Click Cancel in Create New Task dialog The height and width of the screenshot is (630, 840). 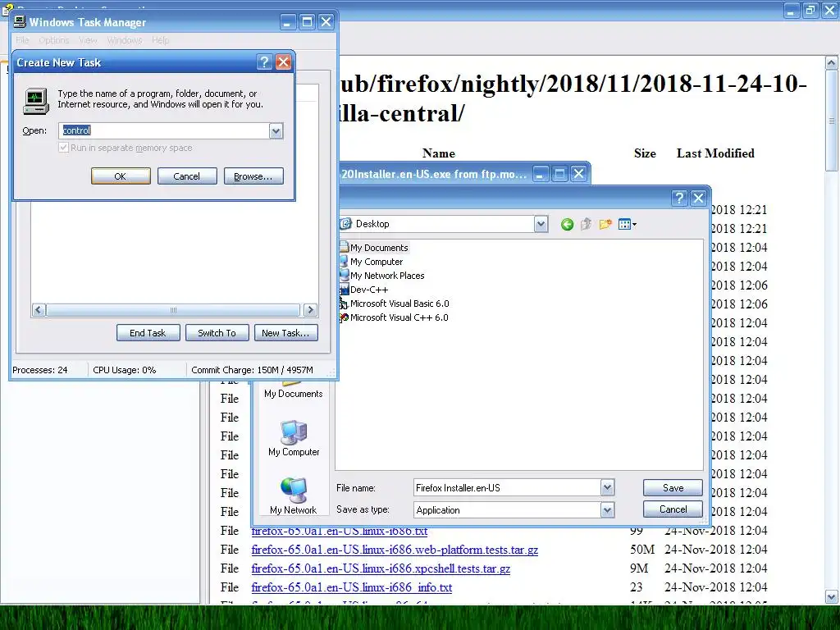(187, 176)
